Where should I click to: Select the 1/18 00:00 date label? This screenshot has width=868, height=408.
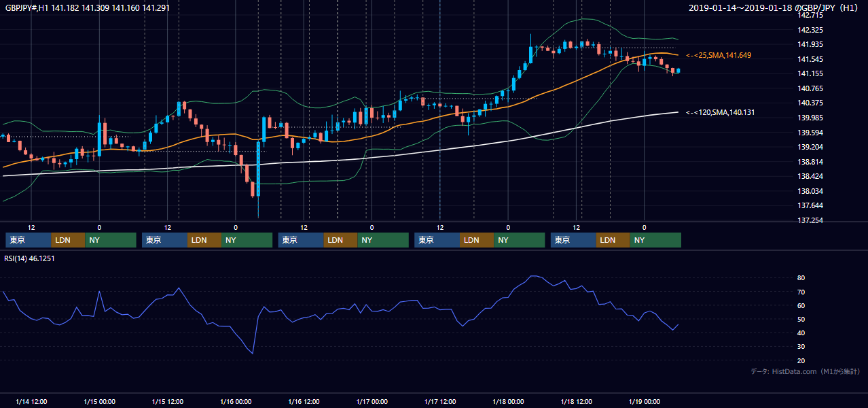point(508,401)
